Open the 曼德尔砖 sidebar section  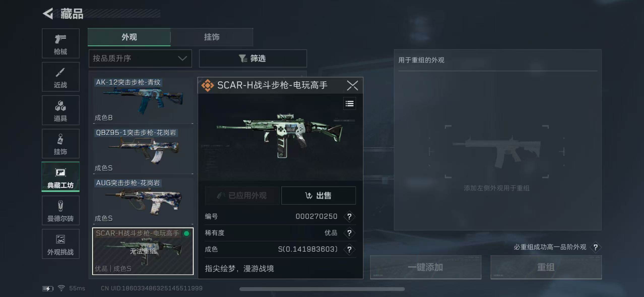point(60,211)
